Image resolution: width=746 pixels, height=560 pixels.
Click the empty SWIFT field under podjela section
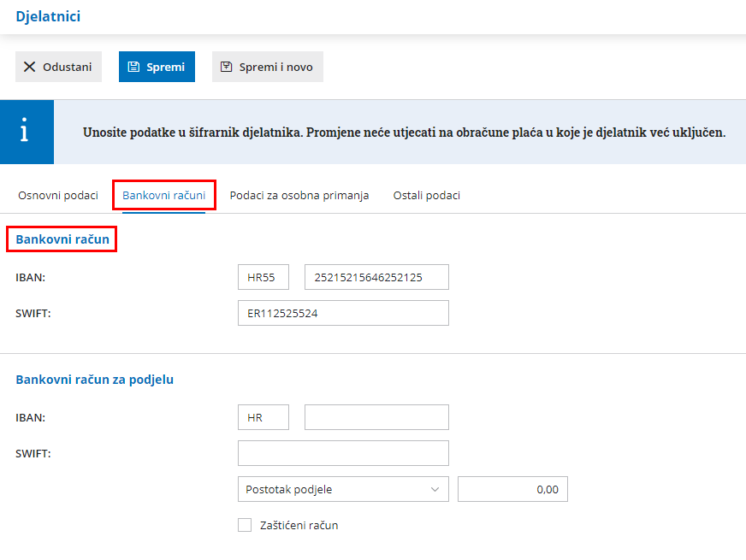pyautogui.click(x=342, y=452)
